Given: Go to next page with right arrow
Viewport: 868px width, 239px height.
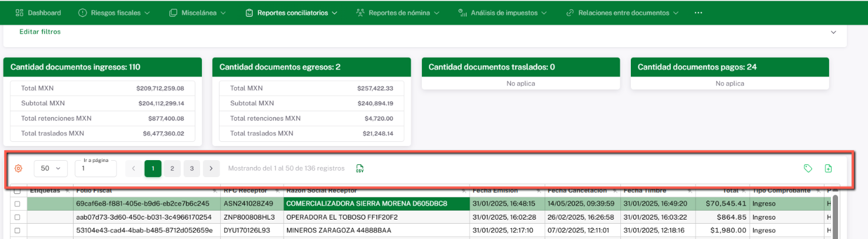Looking at the screenshot, I should click(211, 168).
